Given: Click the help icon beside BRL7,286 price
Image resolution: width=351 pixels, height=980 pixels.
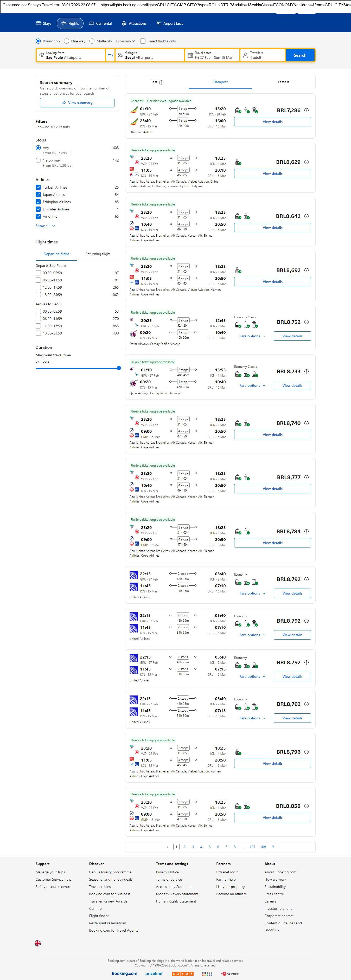Looking at the screenshot, I should coord(307,110).
